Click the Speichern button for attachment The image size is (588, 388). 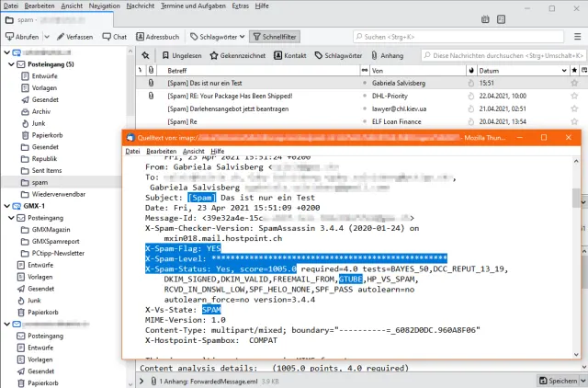[x=556, y=380]
